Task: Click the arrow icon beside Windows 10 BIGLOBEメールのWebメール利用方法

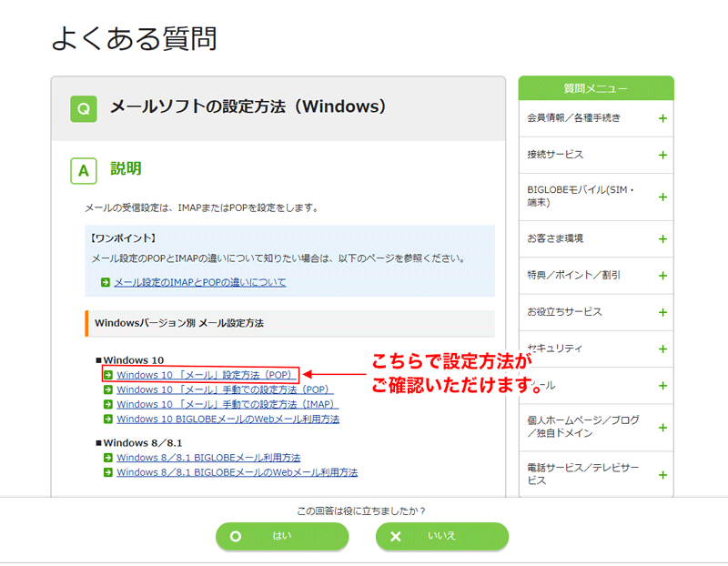Action: click(x=106, y=419)
